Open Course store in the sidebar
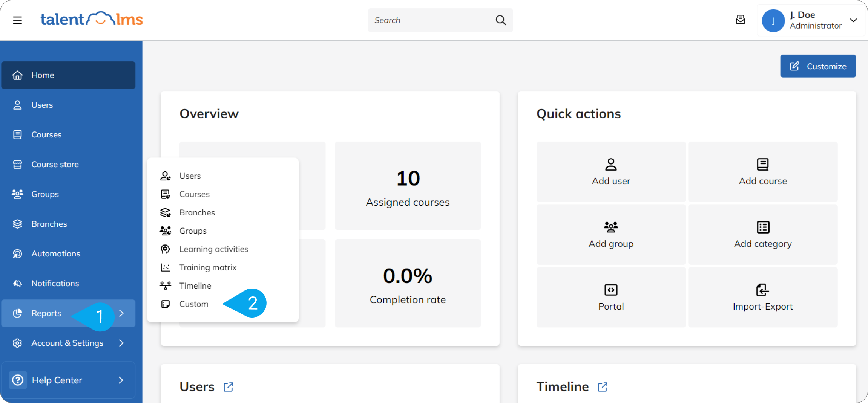 [x=69, y=165]
